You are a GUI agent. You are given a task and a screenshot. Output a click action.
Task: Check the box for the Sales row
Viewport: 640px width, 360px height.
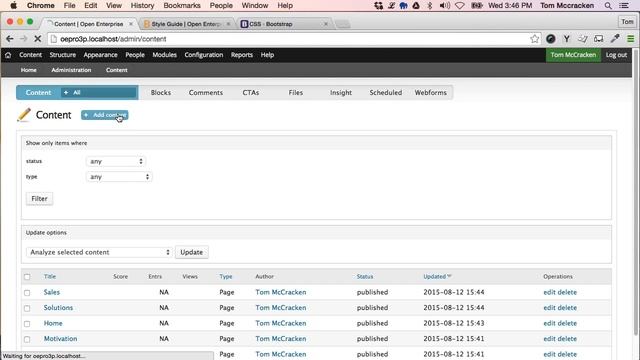27,293
